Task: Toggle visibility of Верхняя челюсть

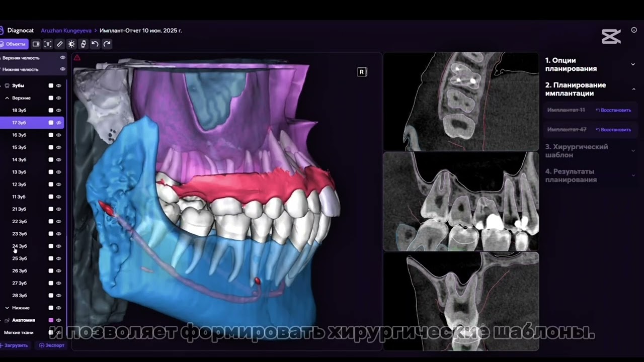Action: pos(63,58)
